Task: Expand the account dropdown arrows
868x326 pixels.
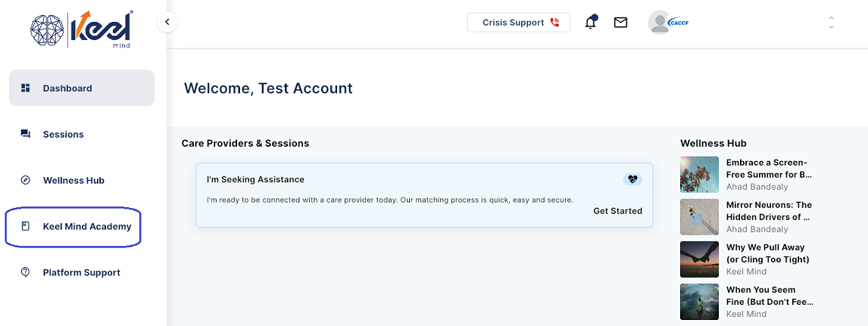Action: [831, 23]
